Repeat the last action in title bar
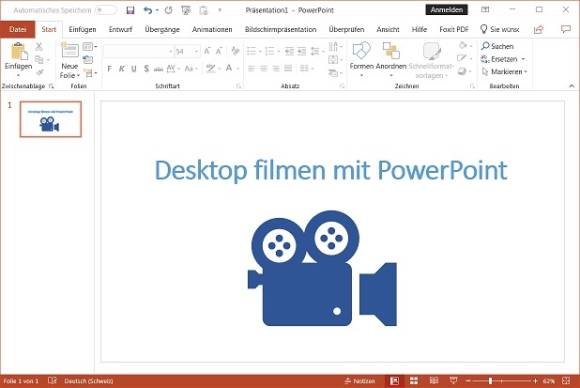 [169, 10]
